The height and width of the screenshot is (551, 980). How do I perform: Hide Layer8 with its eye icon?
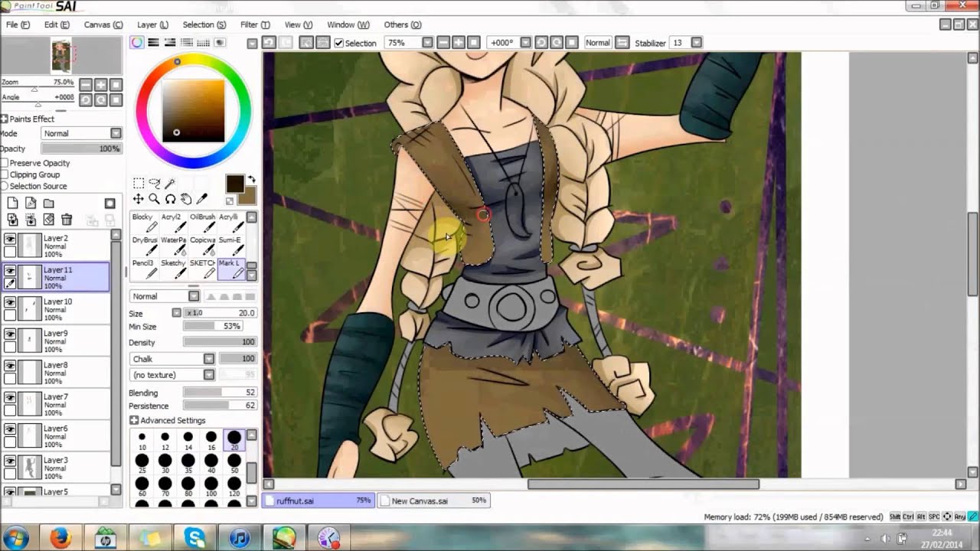click(9, 367)
